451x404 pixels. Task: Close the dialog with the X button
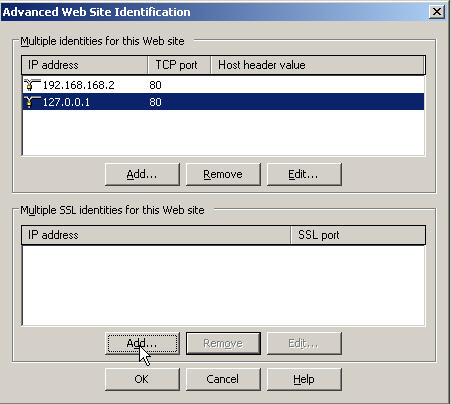click(436, 12)
